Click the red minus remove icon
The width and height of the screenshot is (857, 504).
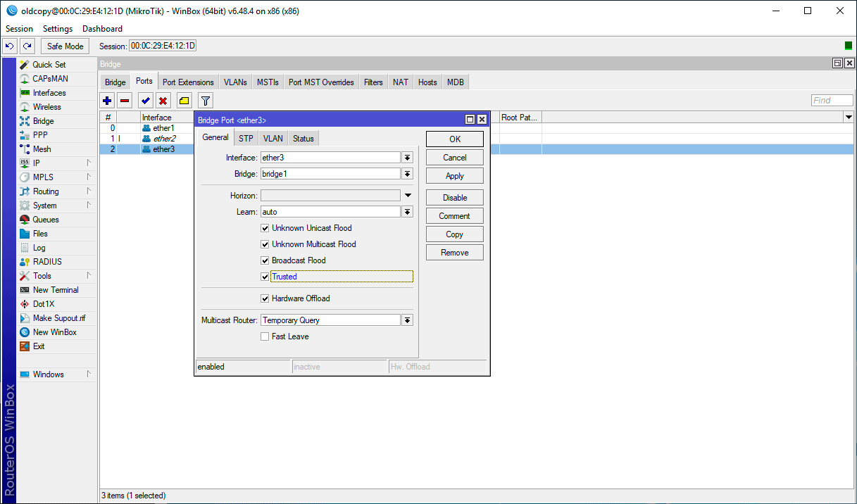(125, 101)
